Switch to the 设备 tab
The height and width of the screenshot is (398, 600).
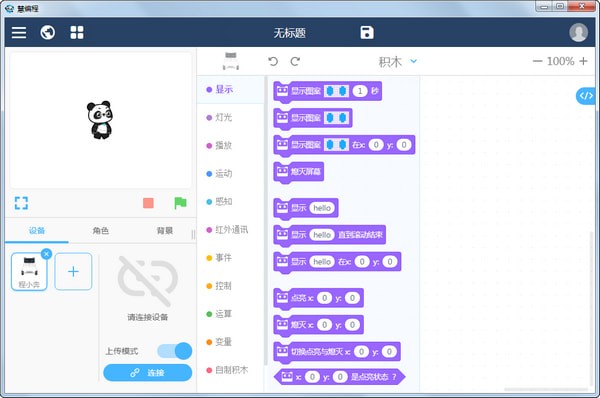(37, 230)
